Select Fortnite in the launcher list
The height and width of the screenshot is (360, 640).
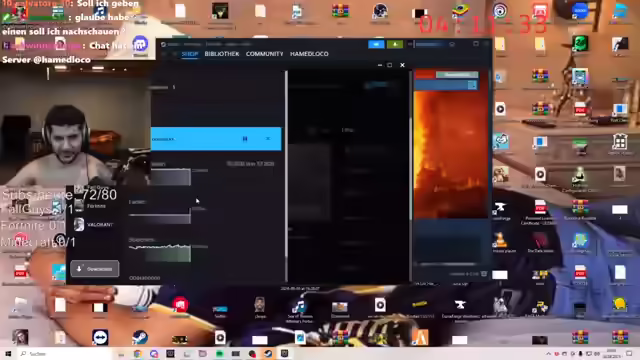[92, 206]
